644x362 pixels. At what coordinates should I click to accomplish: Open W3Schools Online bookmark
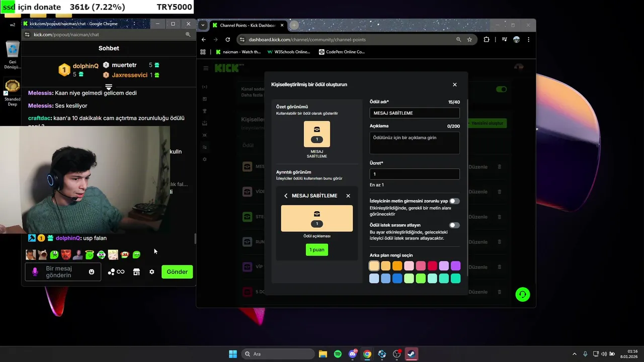pyautogui.click(x=288, y=52)
